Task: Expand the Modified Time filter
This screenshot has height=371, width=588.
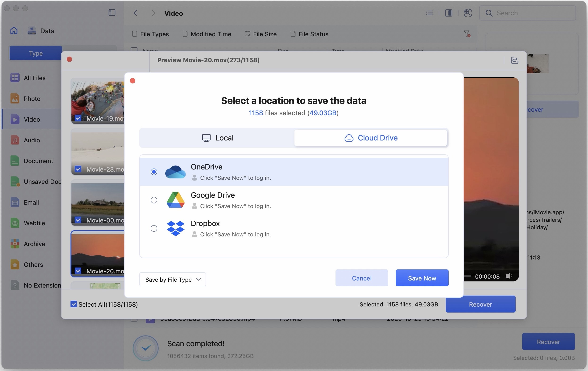Action: 207,34
